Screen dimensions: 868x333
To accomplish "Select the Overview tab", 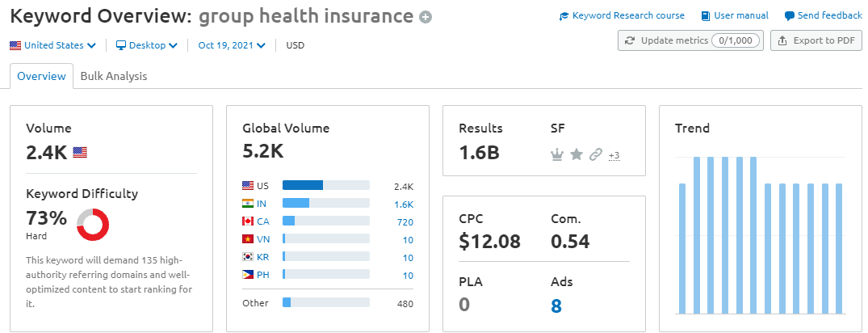I will tap(41, 76).
